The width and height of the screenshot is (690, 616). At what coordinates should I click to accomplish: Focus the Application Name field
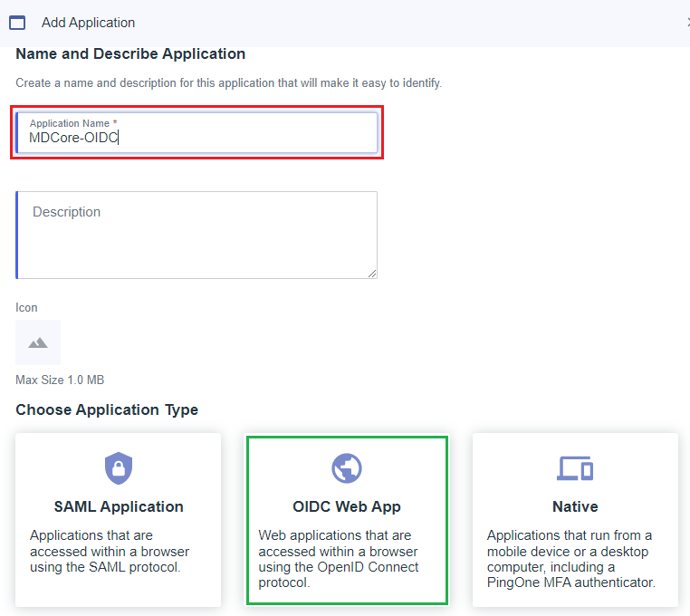[x=196, y=132]
